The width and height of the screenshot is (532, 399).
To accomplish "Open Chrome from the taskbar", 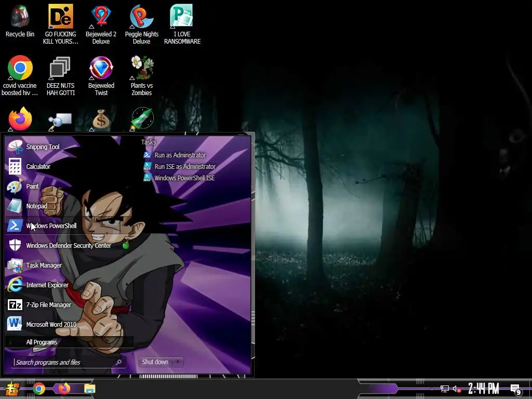I will click(39, 389).
